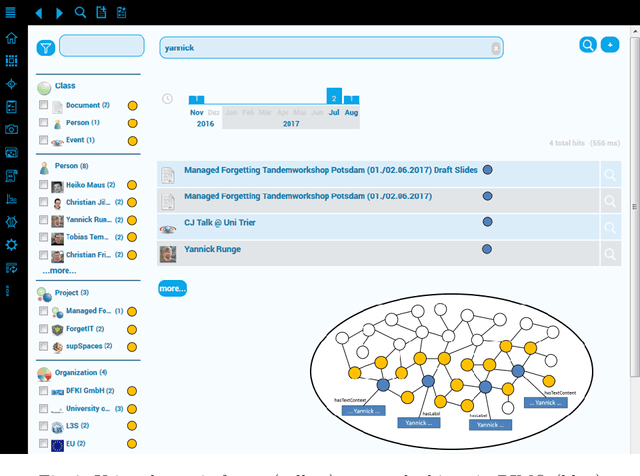The width and height of the screenshot is (640, 476).
Task: Enable the ForgetIT project checkbox
Action: point(43,328)
